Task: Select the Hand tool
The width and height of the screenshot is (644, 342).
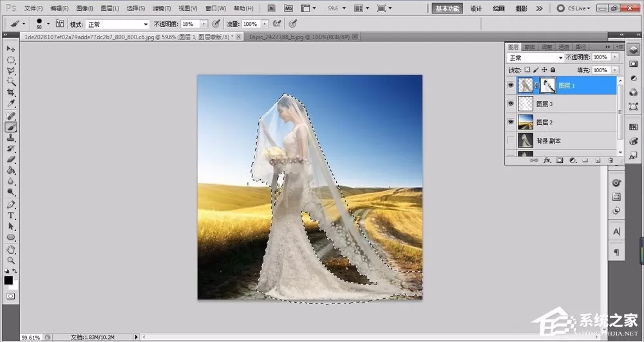Action: pyautogui.click(x=11, y=249)
